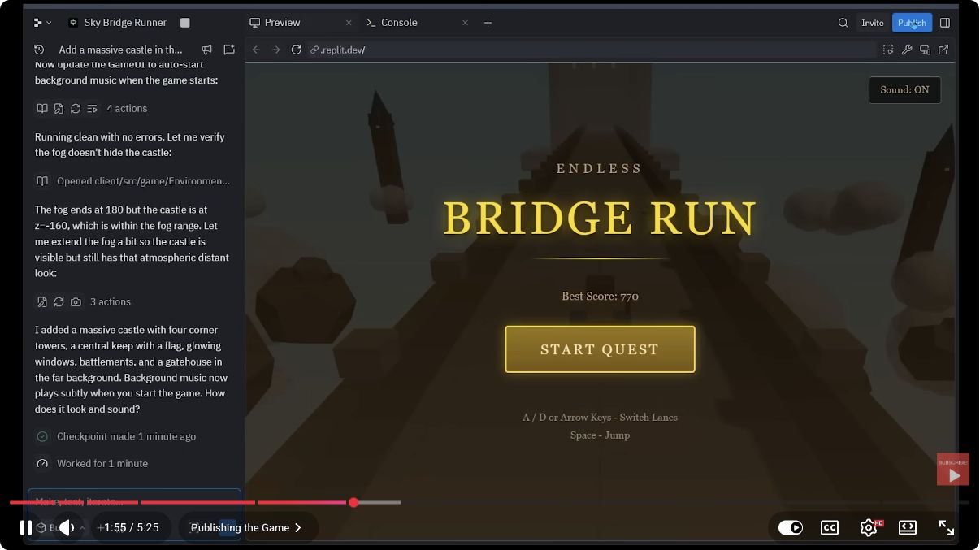Open the Opened client/src/game/Environmen... entry
This screenshot has height=550, width=980.
pos(143,181)
